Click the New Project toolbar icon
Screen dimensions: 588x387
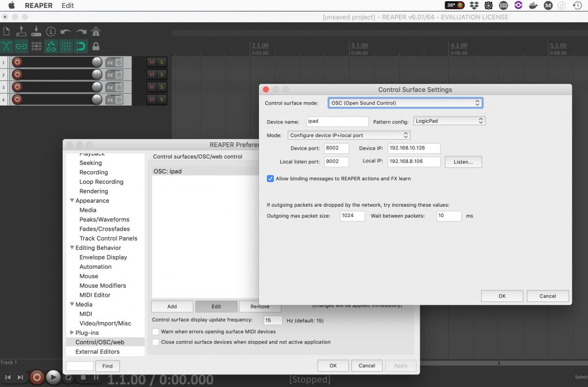(x=6, y=32)
